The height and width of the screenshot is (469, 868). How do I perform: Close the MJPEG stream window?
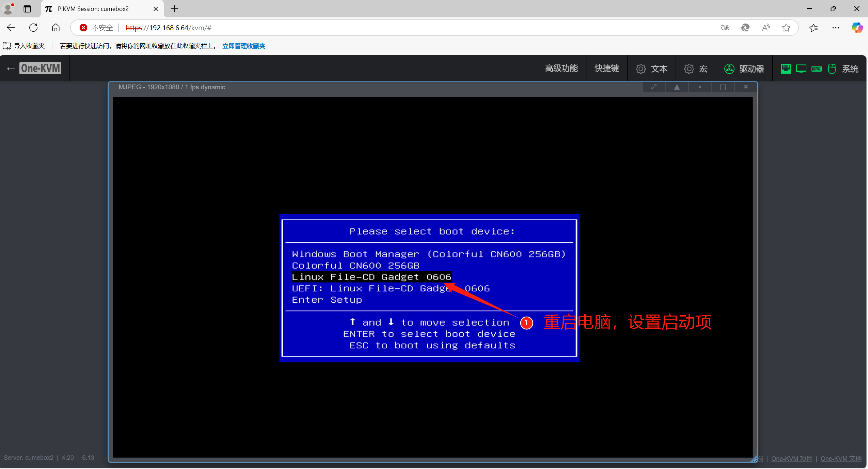[x=746, y=87]
